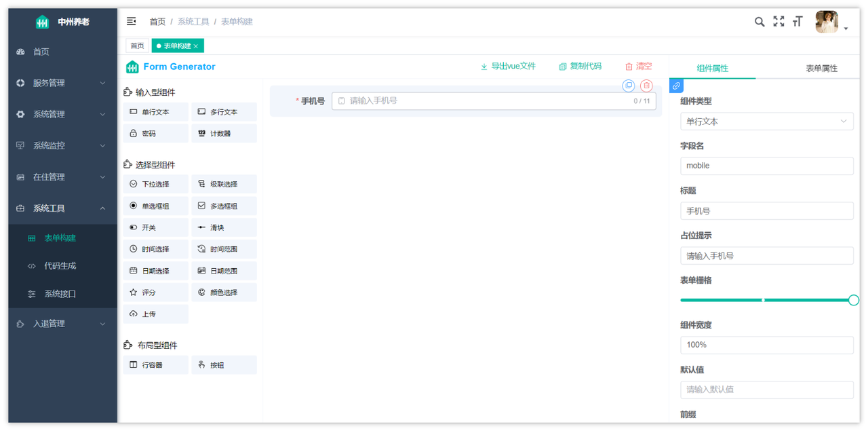Add a 时间范围 time range component

point(224,249)
